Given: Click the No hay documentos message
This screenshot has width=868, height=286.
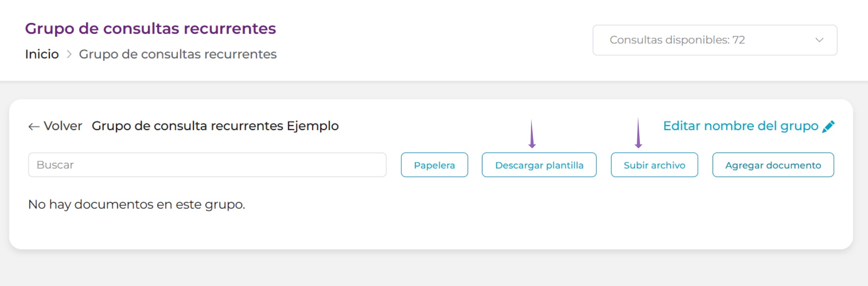Looking at the screenshot, I should [136, 205].
